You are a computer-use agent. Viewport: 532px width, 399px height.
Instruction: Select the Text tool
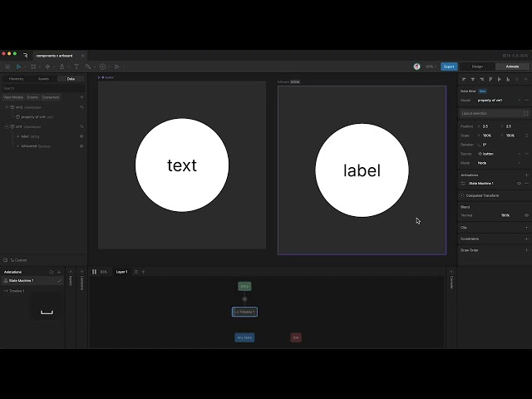pos(76,66)
